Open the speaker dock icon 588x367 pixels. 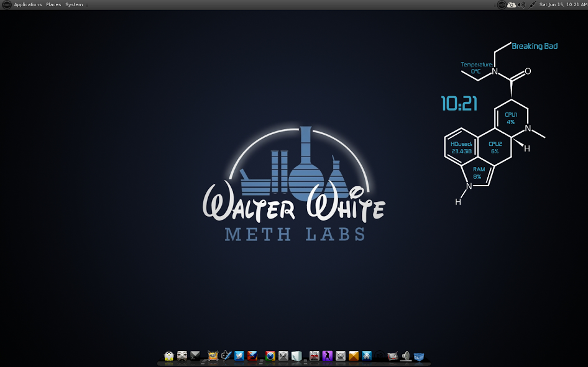(x=406, y=355)
